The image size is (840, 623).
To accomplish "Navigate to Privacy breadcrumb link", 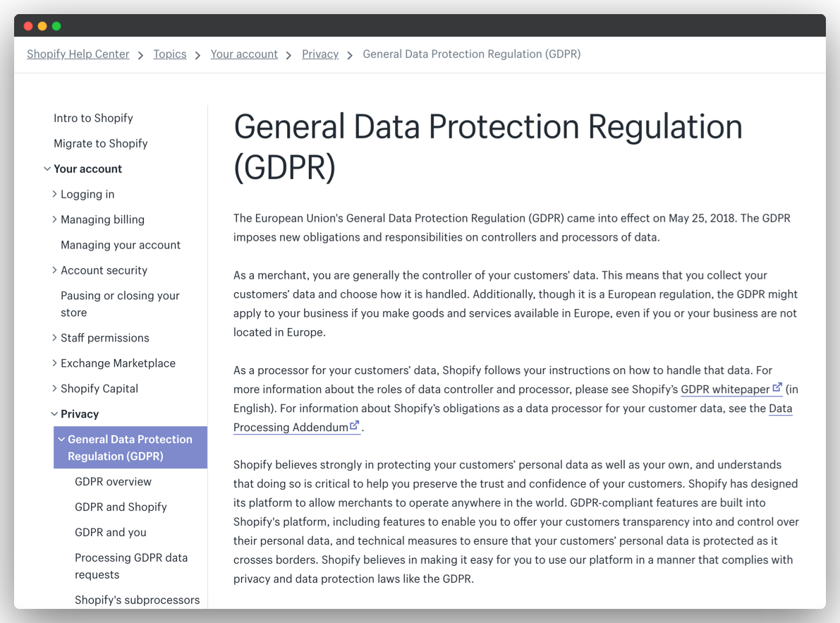I will pyautogui.click(x=320, y=54).
